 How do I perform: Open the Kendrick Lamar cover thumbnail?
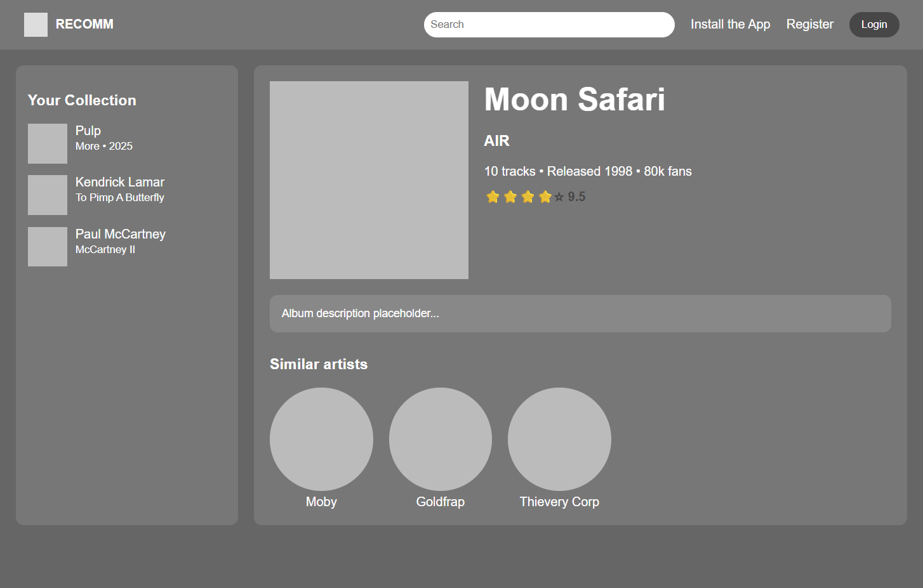(x=48, y=195)
